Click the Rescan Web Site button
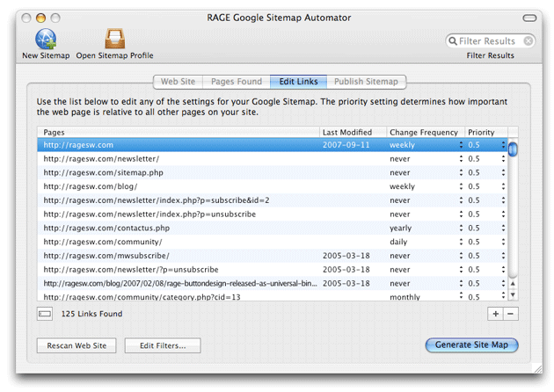Screen dimensions: 554x392 tap(77, 345)
